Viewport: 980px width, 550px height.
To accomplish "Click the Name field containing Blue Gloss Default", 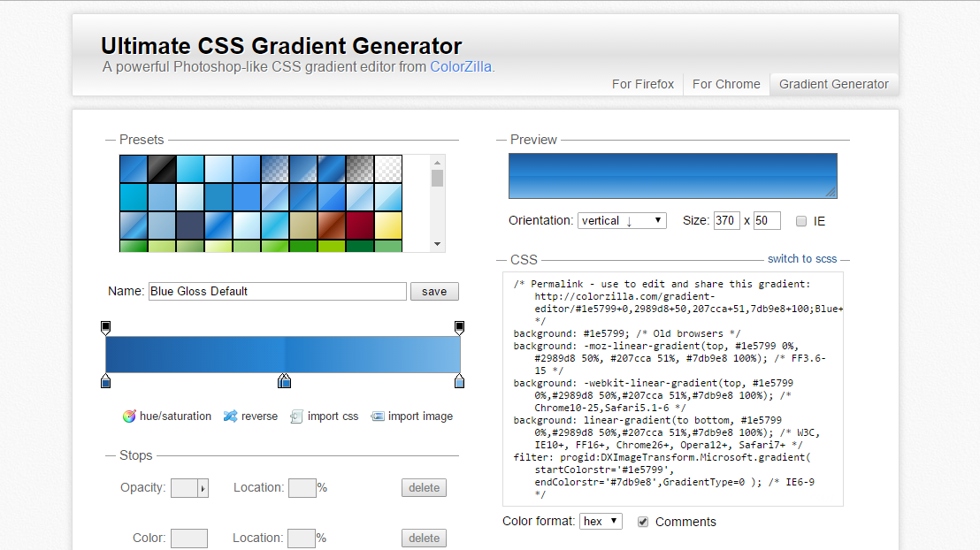I will pyautogui.click(x=277, y=291).
